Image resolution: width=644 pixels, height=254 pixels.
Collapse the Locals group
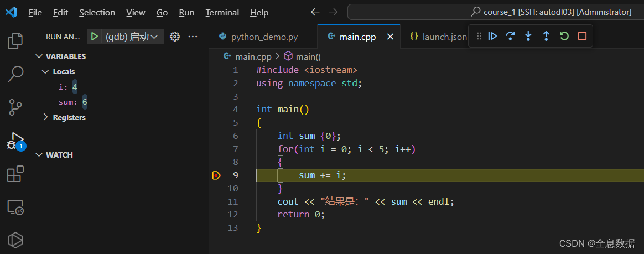[x=45, y=71]
